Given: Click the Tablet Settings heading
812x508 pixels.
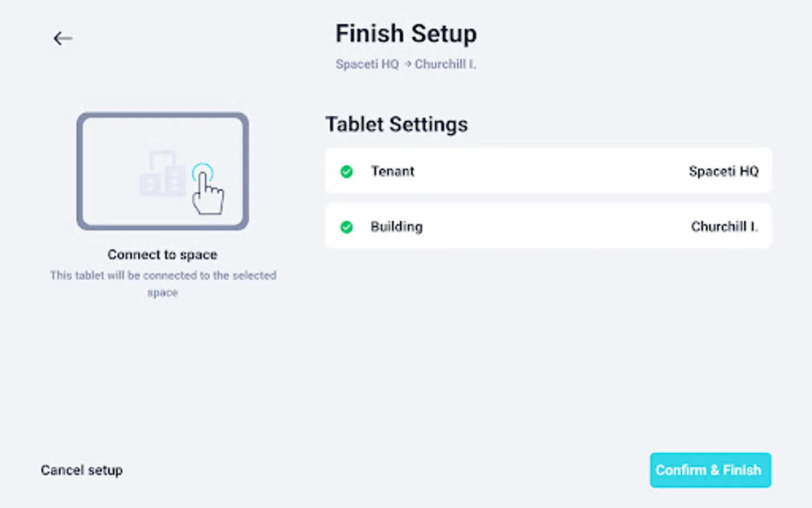Looking at the screenshot, I should click(x=396, y=124).
